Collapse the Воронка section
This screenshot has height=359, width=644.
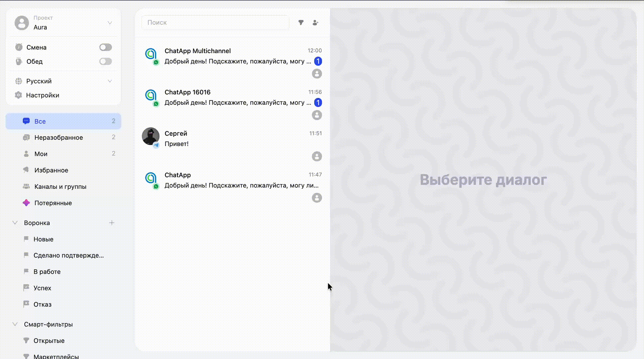[15, 223]
